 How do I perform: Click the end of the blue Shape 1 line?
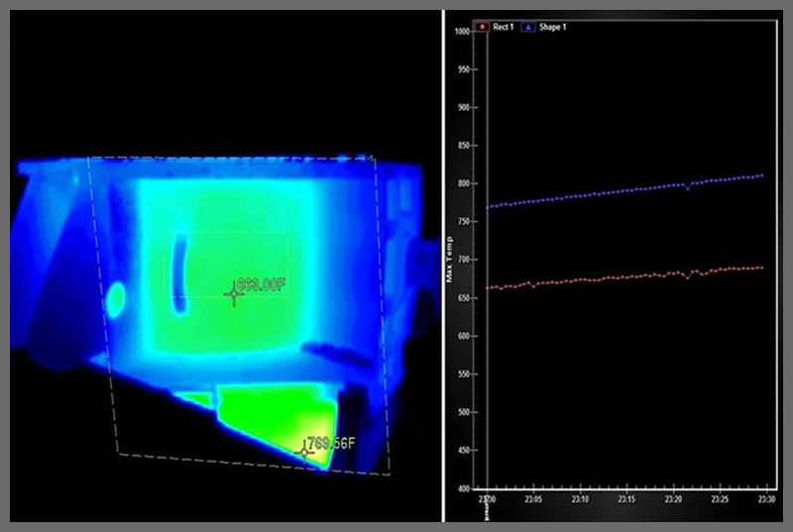[x=761, y=175]
